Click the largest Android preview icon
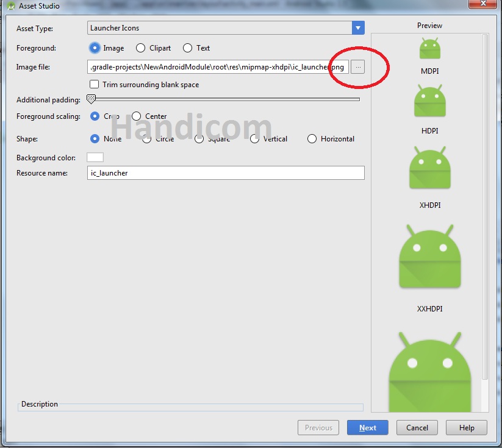The image size is (502, 448). [429, 372]
